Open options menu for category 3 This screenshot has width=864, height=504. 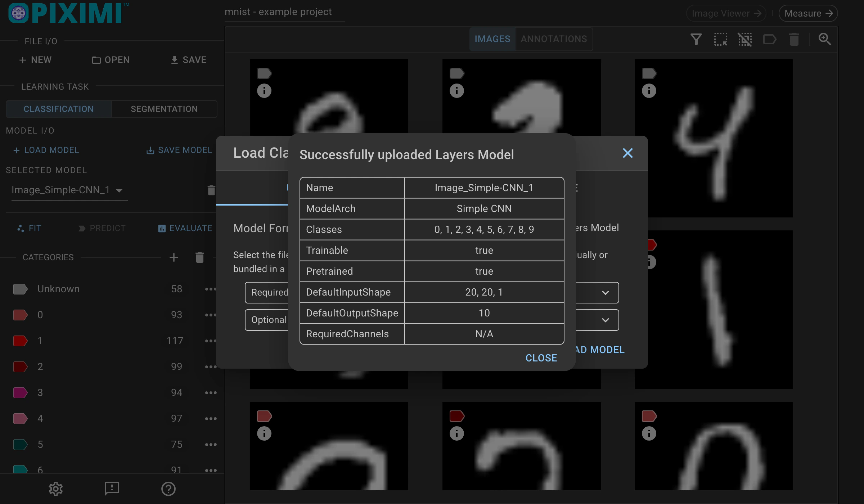[211, 392]
